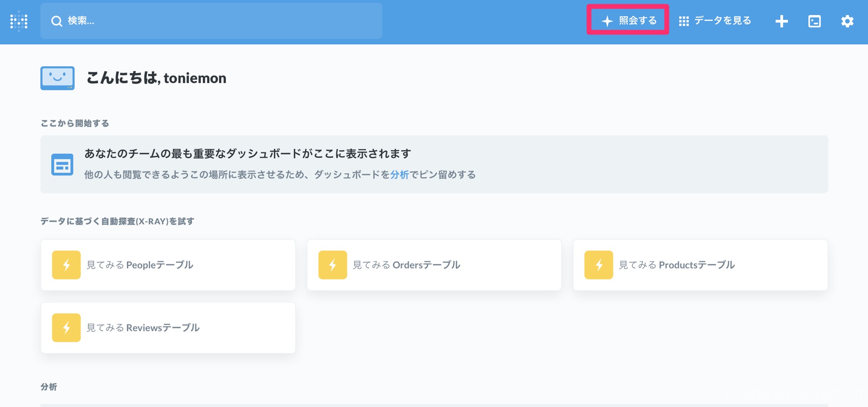Select データを見る in the top navigation

(x=722, y=20)
